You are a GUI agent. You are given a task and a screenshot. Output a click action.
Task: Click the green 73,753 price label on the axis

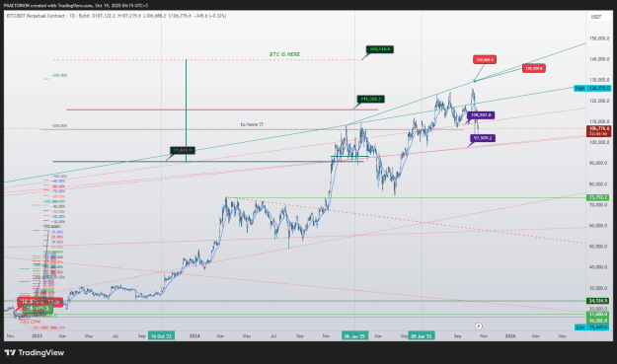pos(598,197)
